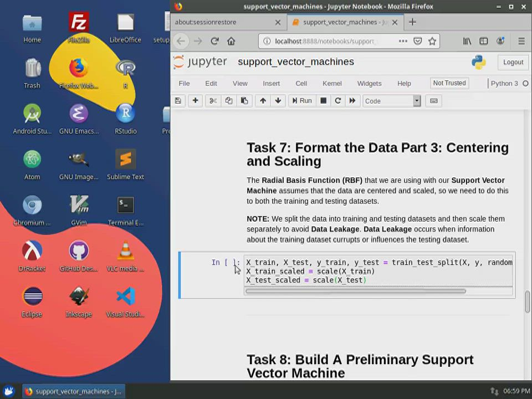This screenshot has height=399, width=532.
Task: Move the selected cell down
Action: pos(278,101)
